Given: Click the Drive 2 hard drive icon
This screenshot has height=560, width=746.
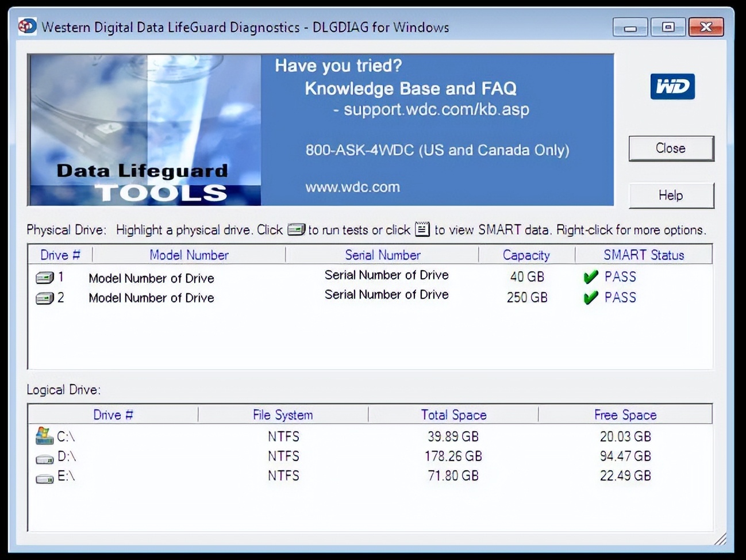Looking at the screenshot, I should (x=44, y=298).
